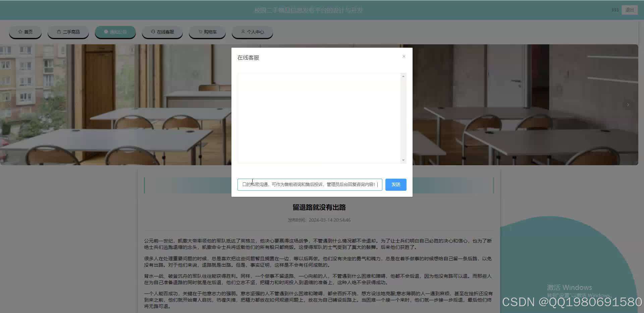Switch to the 首页 tab
644x313 pixels.
[25, 32]
